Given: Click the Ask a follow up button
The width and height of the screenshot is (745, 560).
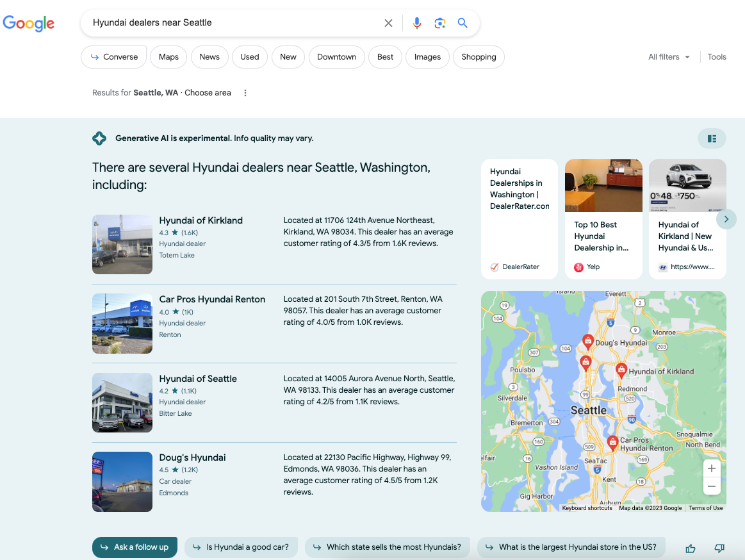Looking at the screenshot, I should point(135,547).
